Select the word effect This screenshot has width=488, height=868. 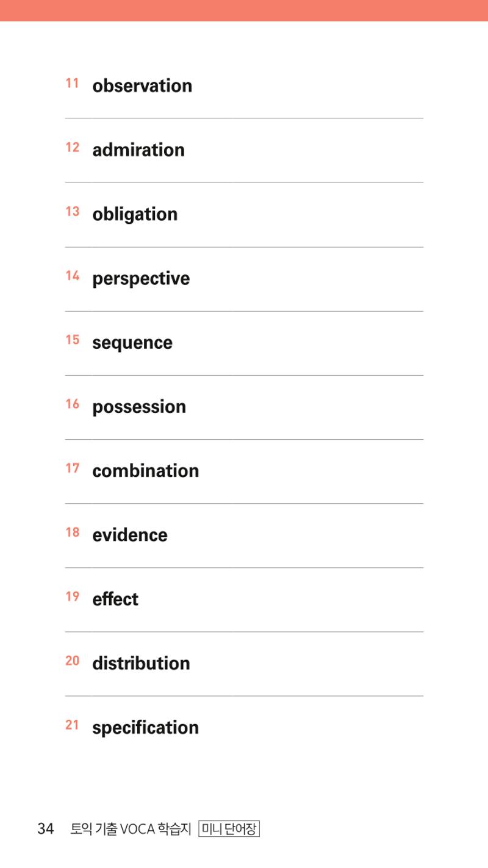click(x=115, y=599)
